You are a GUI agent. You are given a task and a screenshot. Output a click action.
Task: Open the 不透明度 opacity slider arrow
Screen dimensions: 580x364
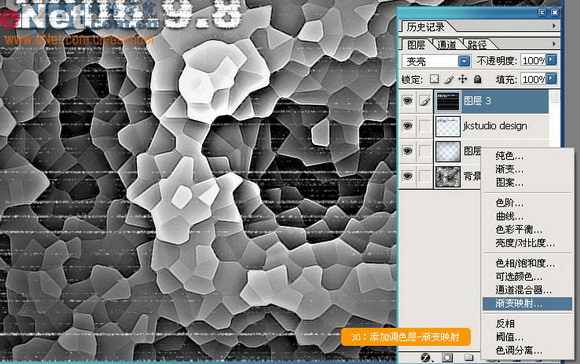pyautogui.click(x=551, y=60)
